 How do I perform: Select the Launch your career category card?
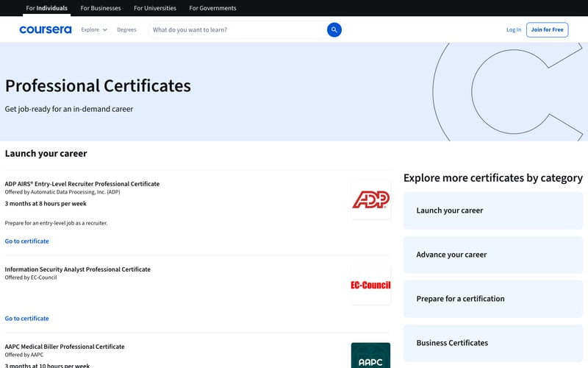pos(493,210)
